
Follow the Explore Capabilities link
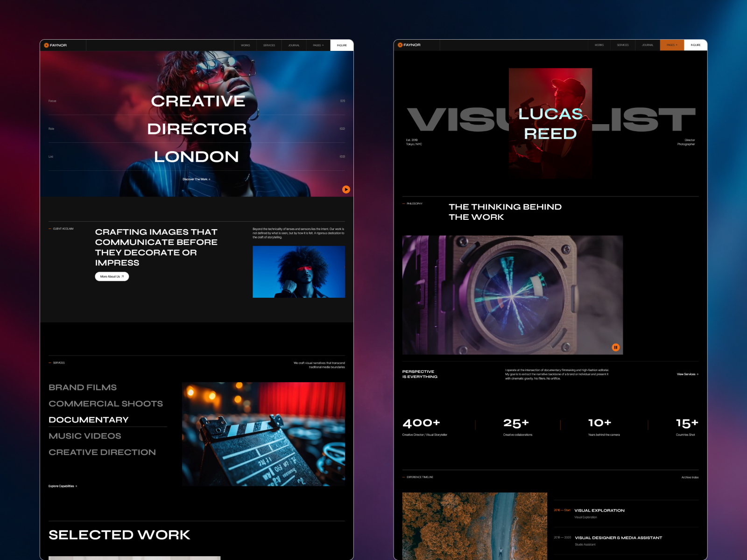coord(63,486)
